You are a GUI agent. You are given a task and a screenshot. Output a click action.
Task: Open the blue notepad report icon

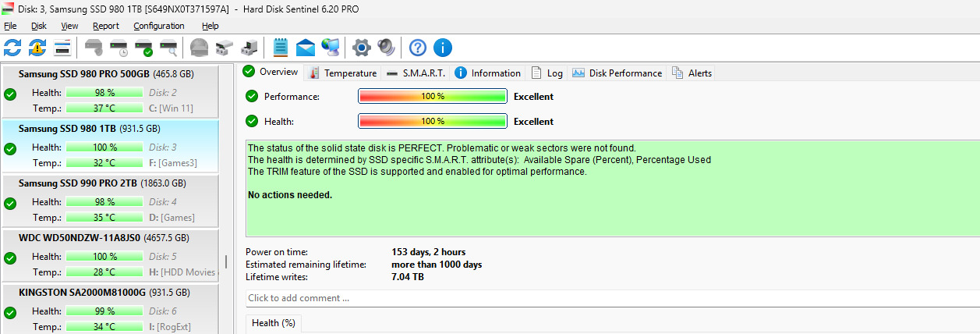(281, 48)
